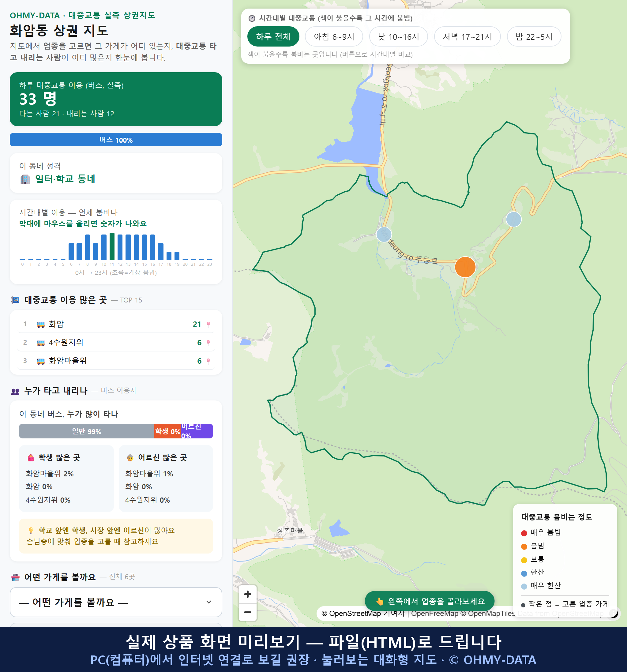The image size is (627, 672).
Task: Select the 하루 전체 time filter
Action: [273, 36]
